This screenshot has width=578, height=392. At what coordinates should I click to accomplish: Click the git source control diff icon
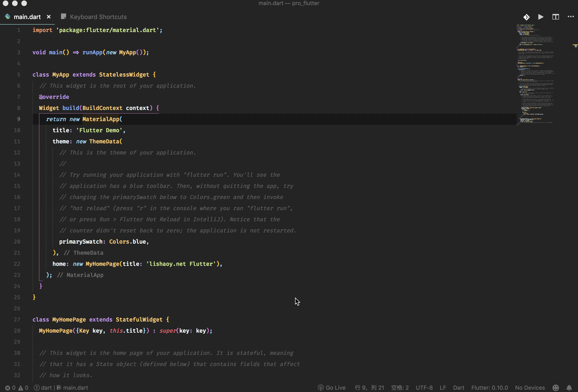point(526,17)
